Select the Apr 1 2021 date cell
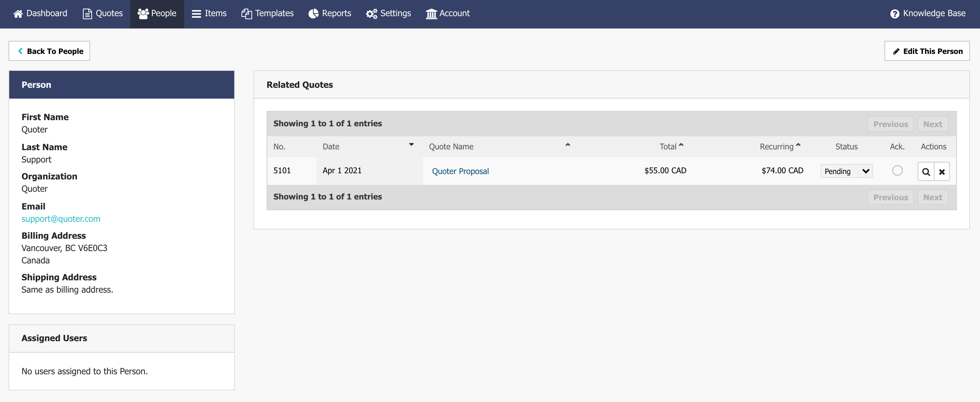Viewport: 980px width, 402px height. pos(370,171)
